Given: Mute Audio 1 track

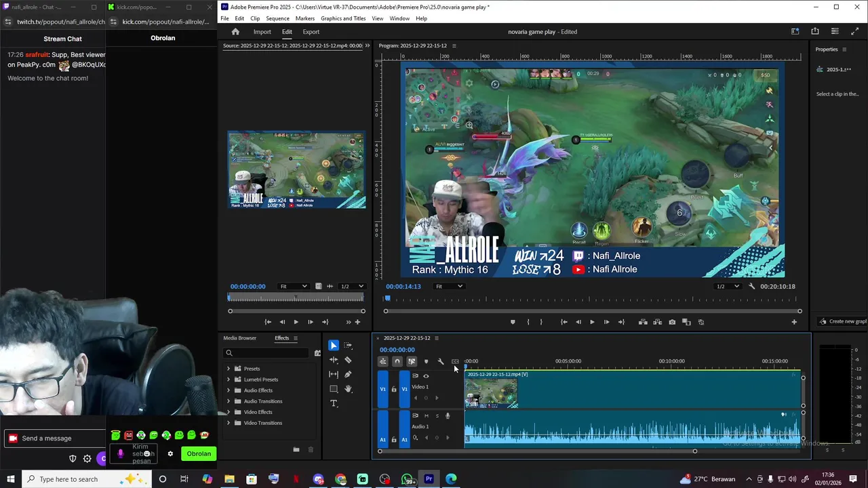Looking at the screenshot, I should pyautogui.click(x=426, y=415).
